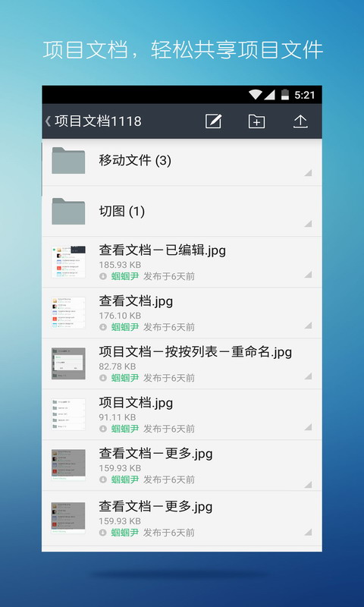Open thumbnail of 项目文档.jpg
Viewport: 364px width, 607px height.
click(x=68, y=414)
